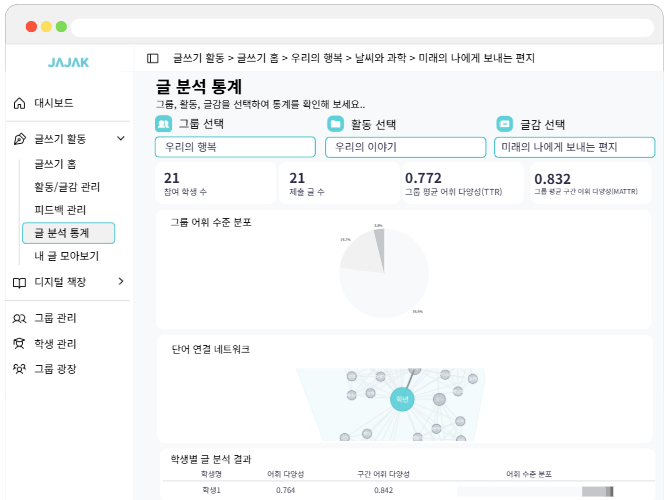Open 대시보드 in the sidebar
665x500 pixels.
(54, 103)
